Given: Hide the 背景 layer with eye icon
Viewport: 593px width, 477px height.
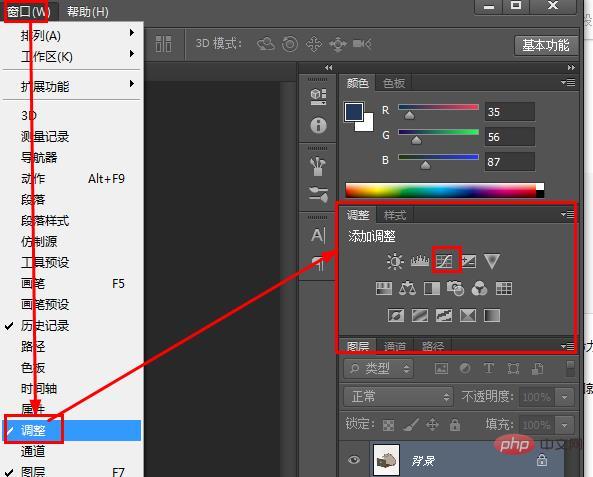Looking at the screenshot, I should (354, 460).
